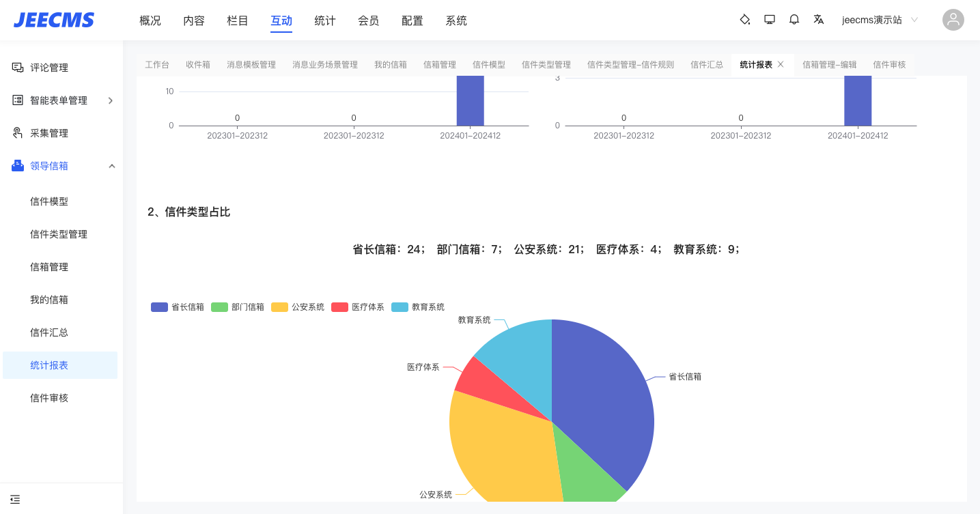Close the 统计报表 tab
The width and height of the screenshot is (980, 514).
(781, 64)
